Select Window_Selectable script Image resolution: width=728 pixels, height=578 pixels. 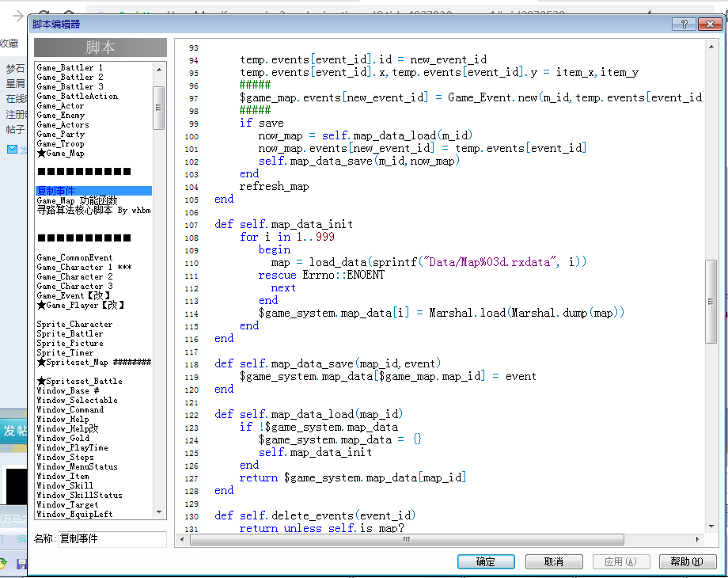pyautogui.click(x=77, y=400)
